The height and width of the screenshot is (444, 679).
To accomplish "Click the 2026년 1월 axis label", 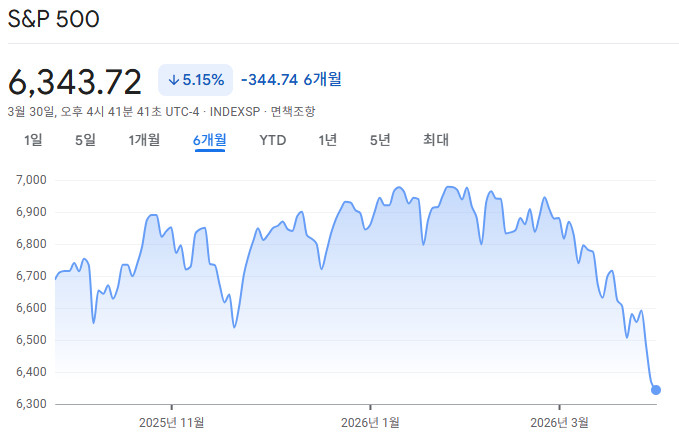I will pos(370,422).
